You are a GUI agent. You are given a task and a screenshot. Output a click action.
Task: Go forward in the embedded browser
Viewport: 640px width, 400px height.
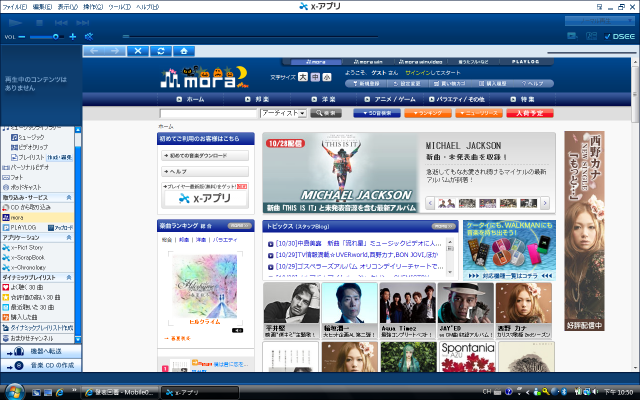tap(115, 51)
